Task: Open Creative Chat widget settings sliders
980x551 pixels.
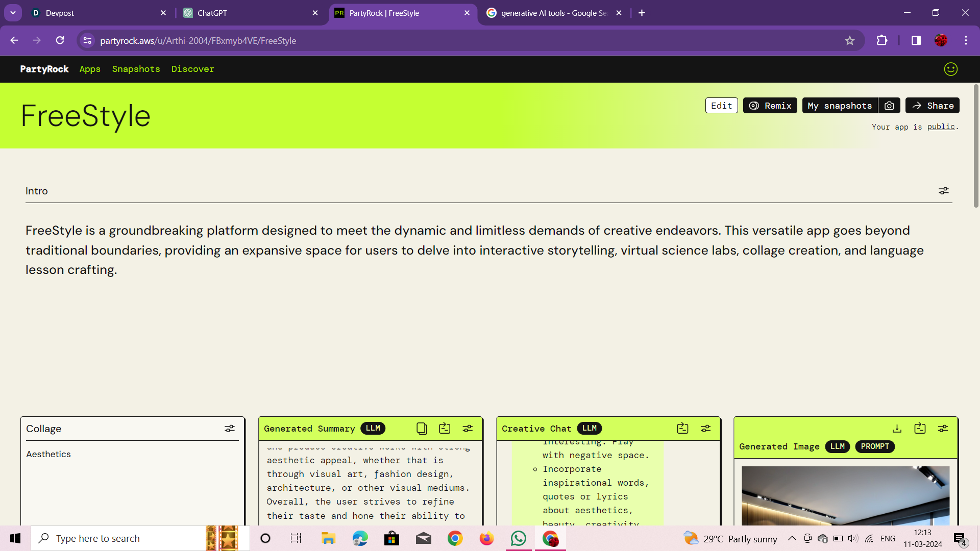Action: point(705,429)
